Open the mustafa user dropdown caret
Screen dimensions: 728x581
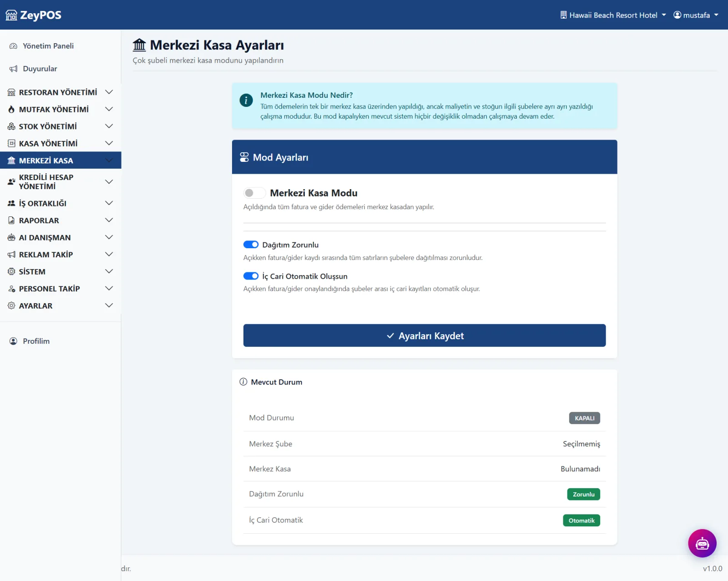(716, 15)
